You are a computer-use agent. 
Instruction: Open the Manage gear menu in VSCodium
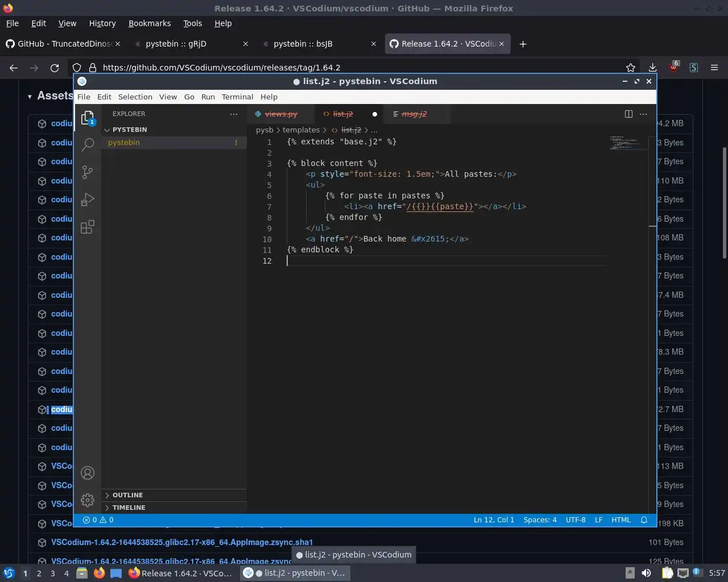click(x=88, y=500)
